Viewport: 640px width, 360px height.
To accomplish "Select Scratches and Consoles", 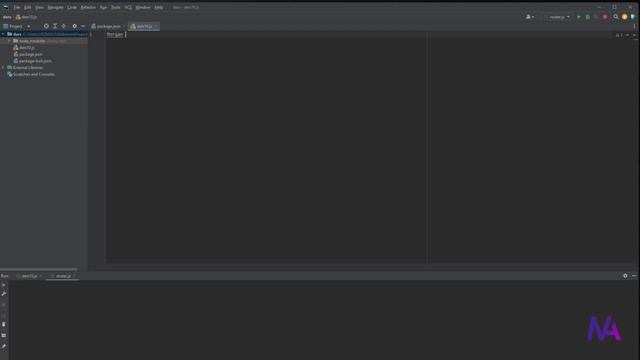I will point(31,74).
